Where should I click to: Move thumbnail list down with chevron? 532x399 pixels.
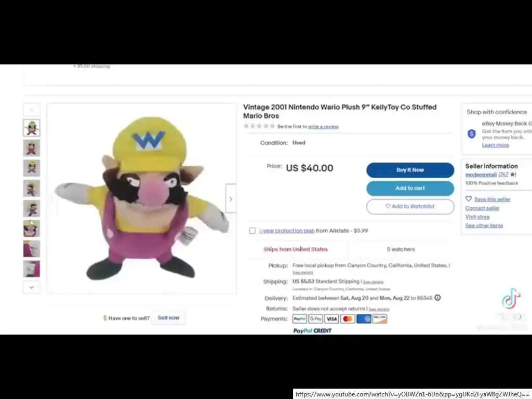pos(32,287)
